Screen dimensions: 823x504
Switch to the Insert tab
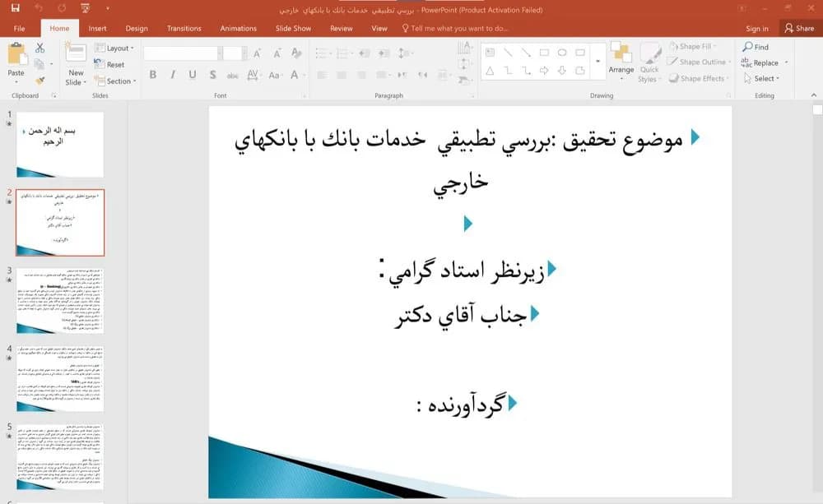pos(97,28)
